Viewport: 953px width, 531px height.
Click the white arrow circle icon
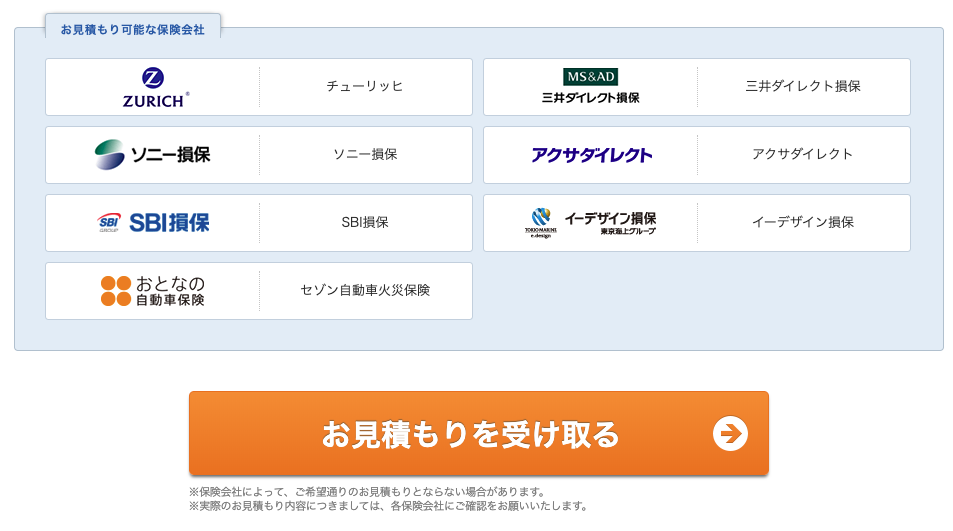click(730, 433)
